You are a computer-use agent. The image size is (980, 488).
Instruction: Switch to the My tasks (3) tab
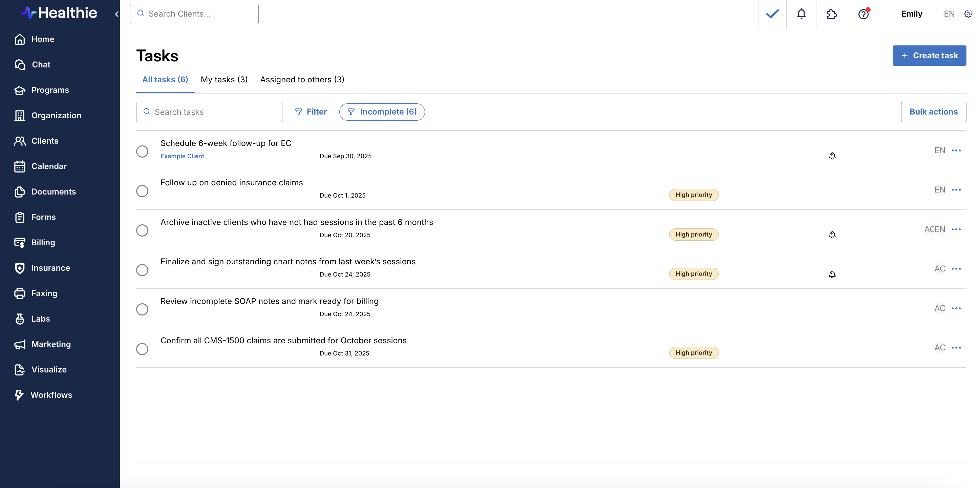pos(224,80)
